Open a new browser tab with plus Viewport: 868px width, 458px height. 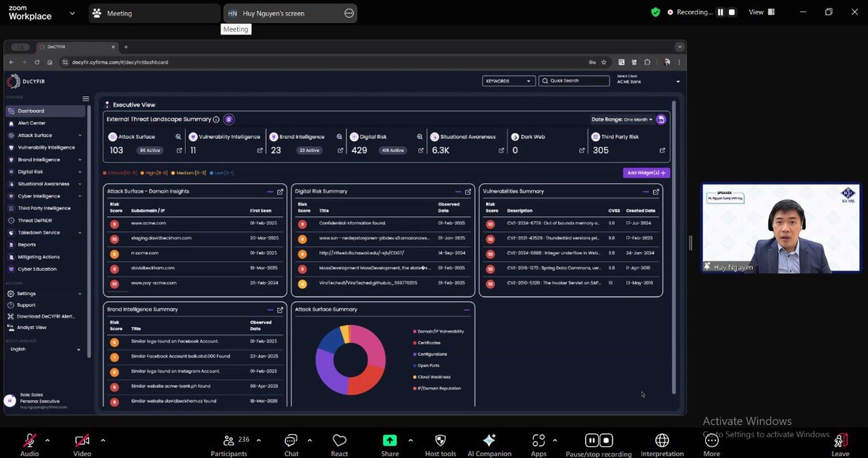click(x=126, y=47)
